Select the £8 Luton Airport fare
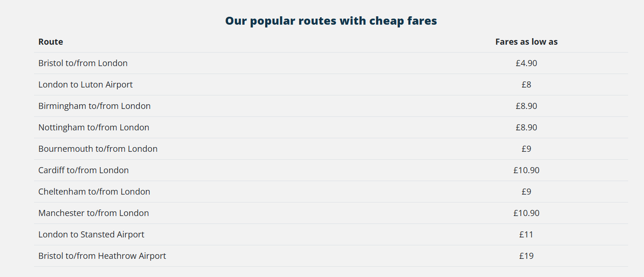Viewport: 644px width, 277px height. pos(526,85)
